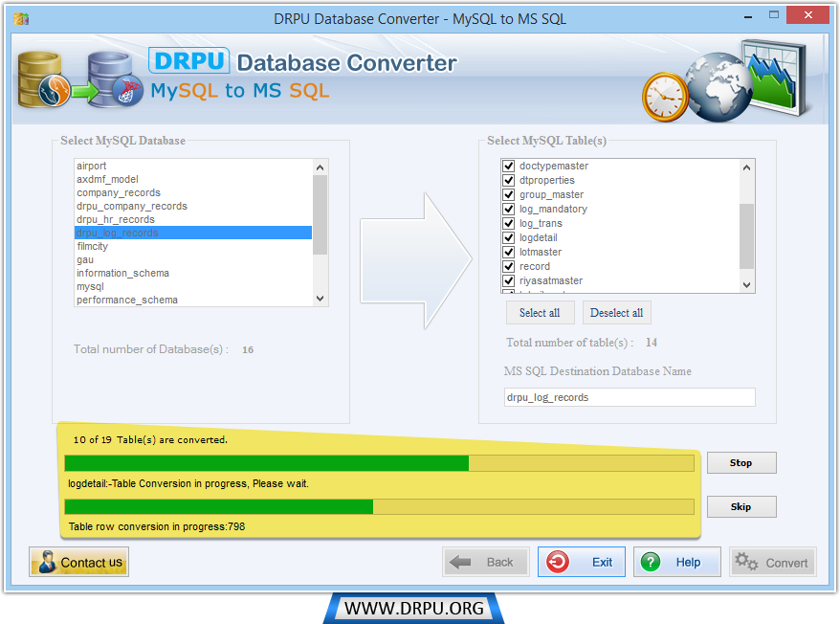Click the WWW.DRPU.ORG website banner
The image size is (840, 624).
[413, 608]
